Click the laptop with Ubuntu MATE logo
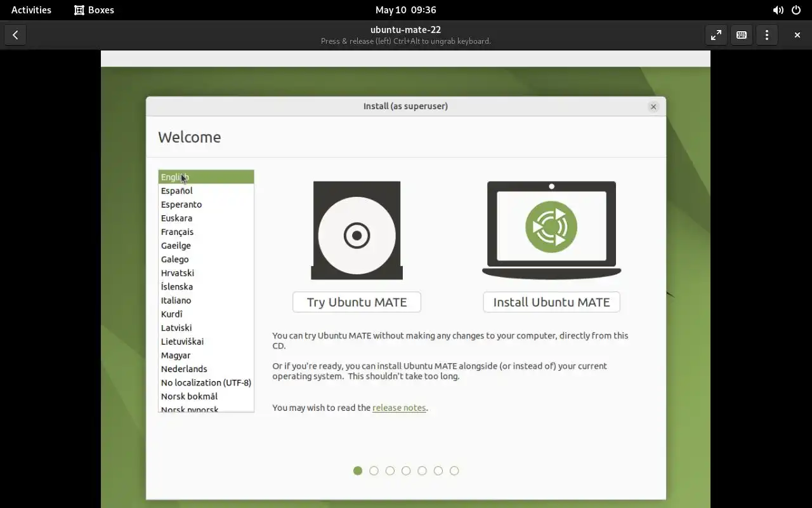This screenshot has height=508, width=812. [x=551, y=230]
